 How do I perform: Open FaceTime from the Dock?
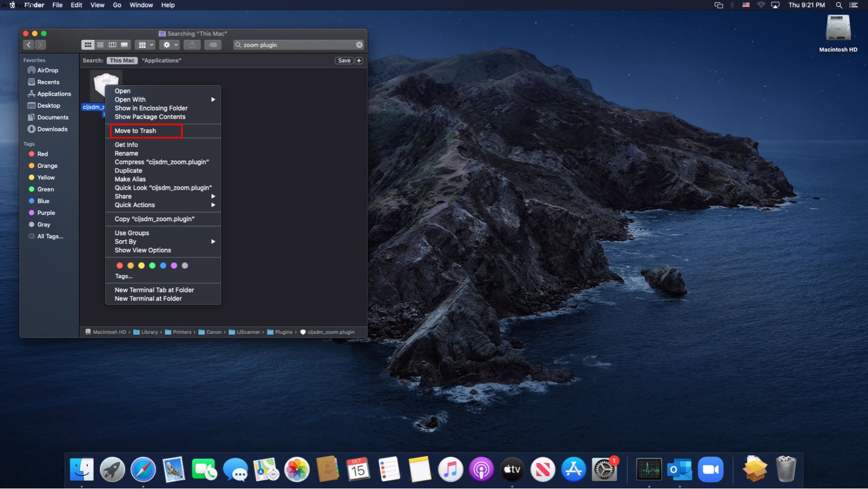204,470
